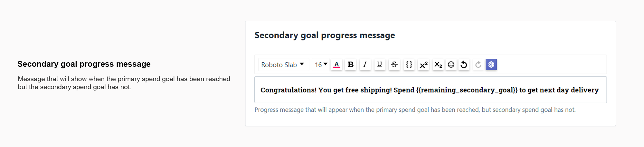
Task: Undo the last edit
Action: 464,65
